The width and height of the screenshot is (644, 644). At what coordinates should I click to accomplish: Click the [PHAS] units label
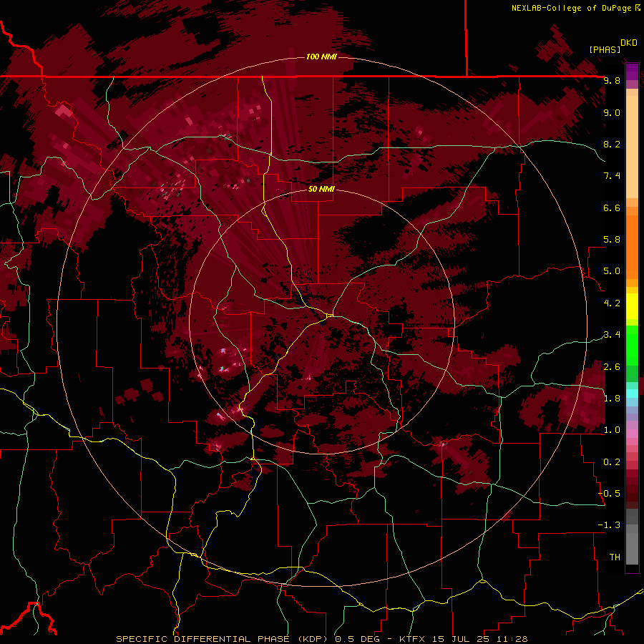coord(605,49)
